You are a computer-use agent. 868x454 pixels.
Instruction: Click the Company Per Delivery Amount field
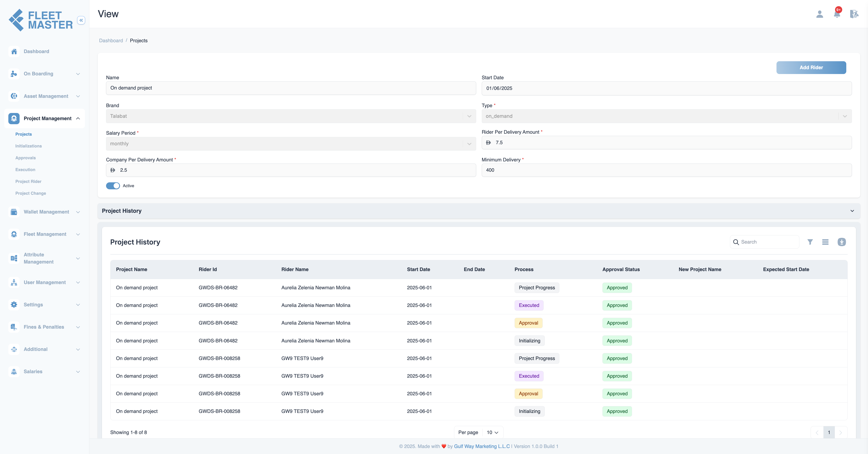click(x=291, y=170)
